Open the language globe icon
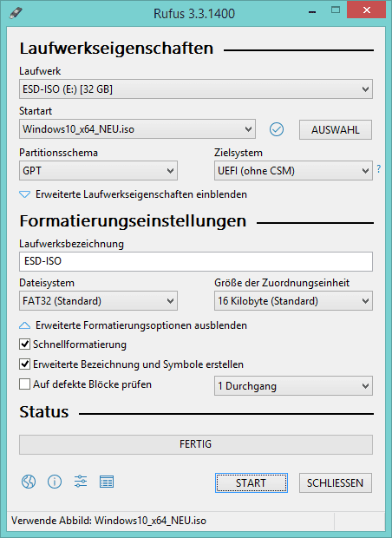This screenshot has height=538, width=392. [x=29, y=482]
